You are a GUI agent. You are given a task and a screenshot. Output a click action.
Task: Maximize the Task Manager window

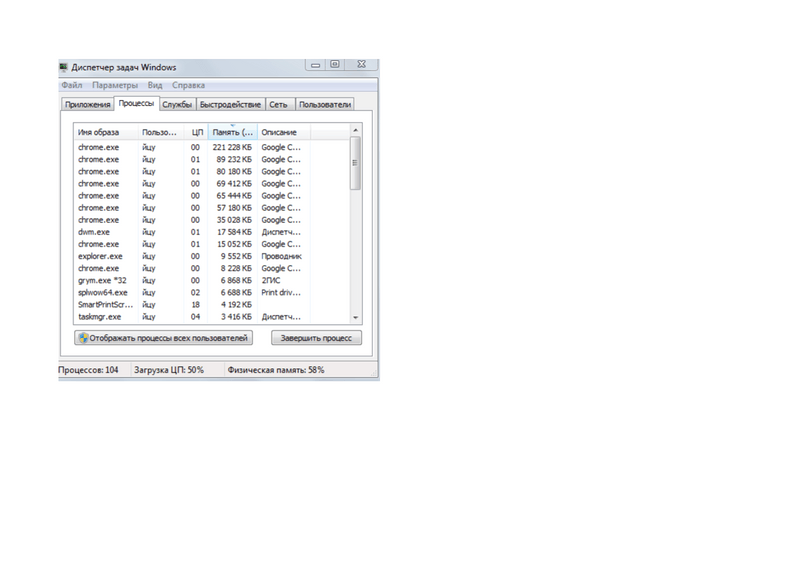[336, 64]
